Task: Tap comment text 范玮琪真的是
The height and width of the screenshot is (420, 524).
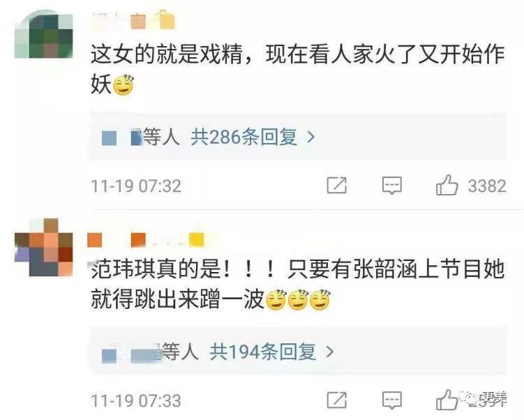Action: (x=156, y=269)
